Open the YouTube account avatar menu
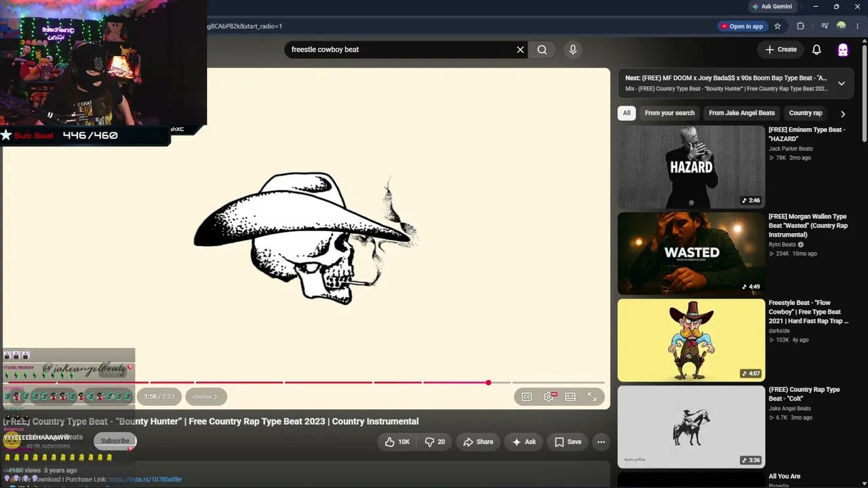The width and height of the screenshot is (868, 488). coord(843,49)
